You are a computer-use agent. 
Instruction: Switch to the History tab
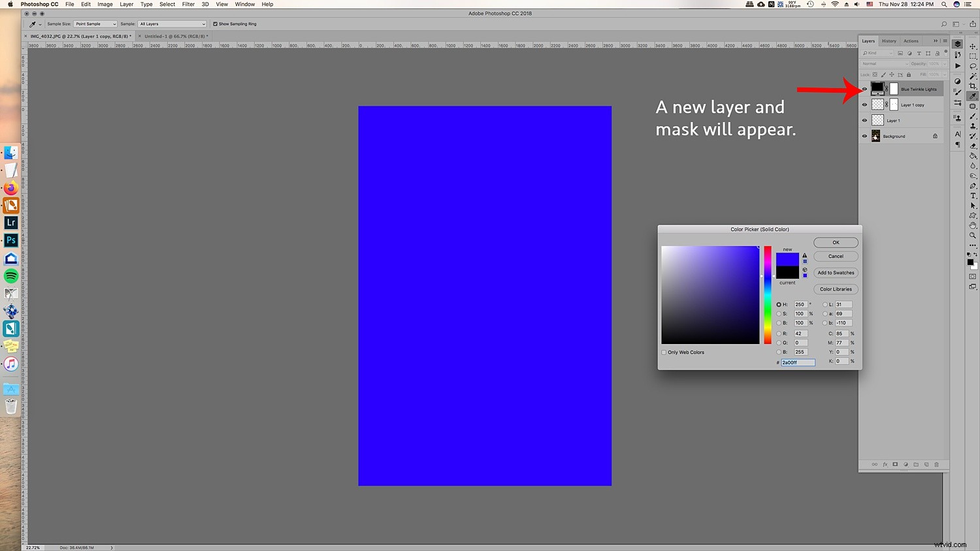pos(889,41)
